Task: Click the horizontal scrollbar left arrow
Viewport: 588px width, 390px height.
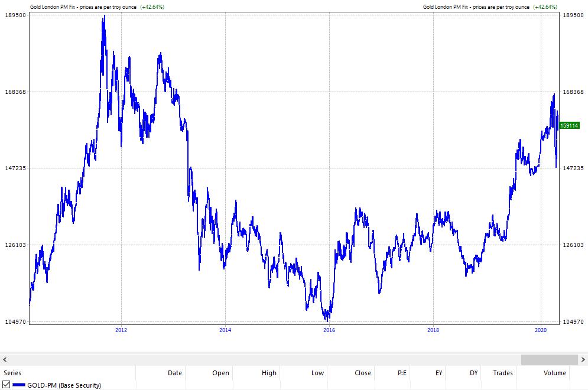Action: coord(5,359)
